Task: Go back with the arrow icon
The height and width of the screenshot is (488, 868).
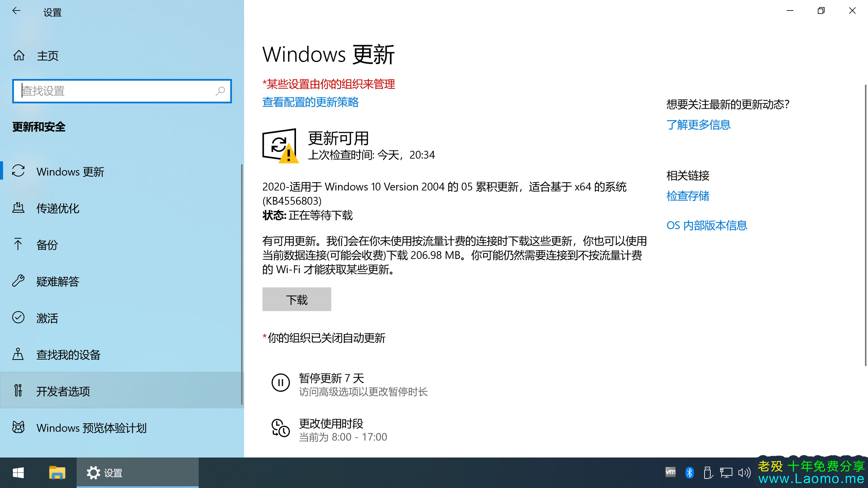Action: pyautogui.click(x=16, y=11)
